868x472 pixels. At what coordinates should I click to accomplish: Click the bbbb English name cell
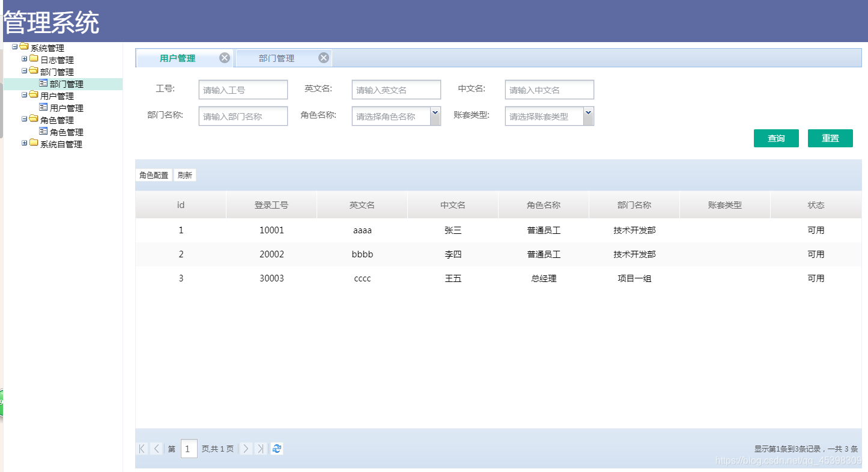[x=362, y=254]
